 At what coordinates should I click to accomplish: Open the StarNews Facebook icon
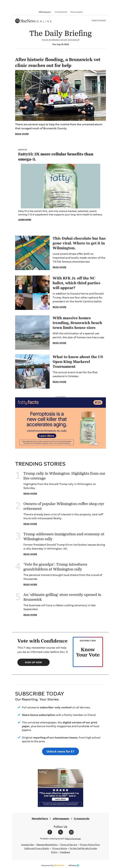click(50, 832)
